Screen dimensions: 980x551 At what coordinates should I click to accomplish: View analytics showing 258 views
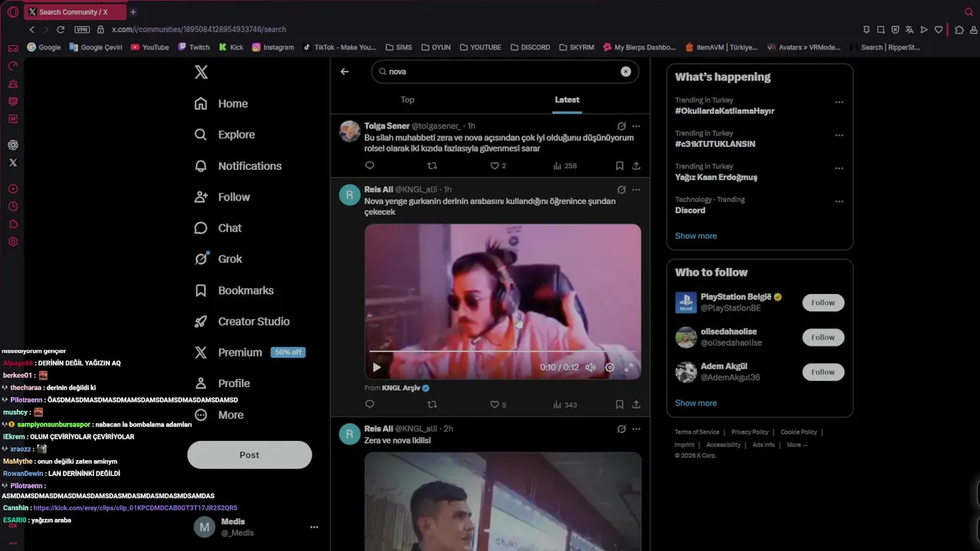(x=564, y=165)
